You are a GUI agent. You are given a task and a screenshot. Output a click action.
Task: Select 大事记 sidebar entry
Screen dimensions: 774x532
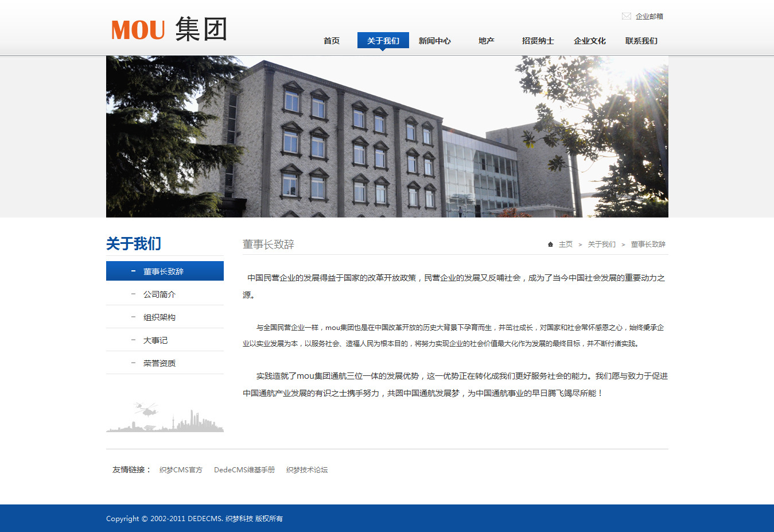pos(155,340)
